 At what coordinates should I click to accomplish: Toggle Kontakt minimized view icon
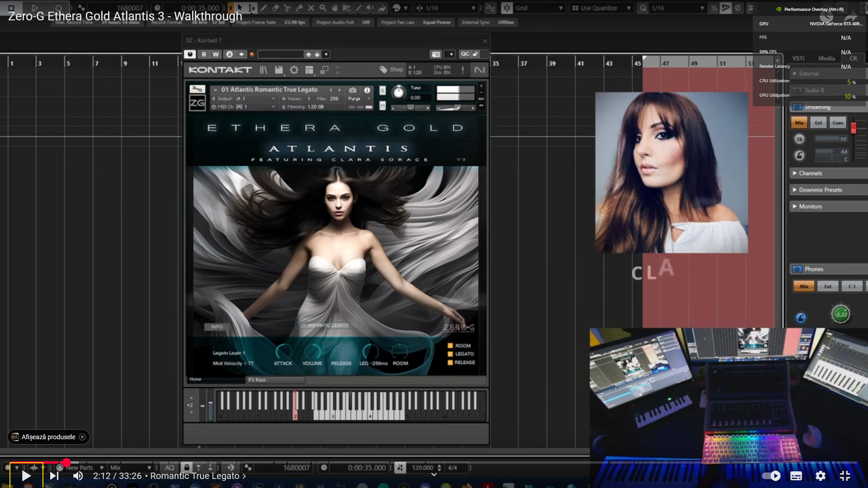coord(324,70)
